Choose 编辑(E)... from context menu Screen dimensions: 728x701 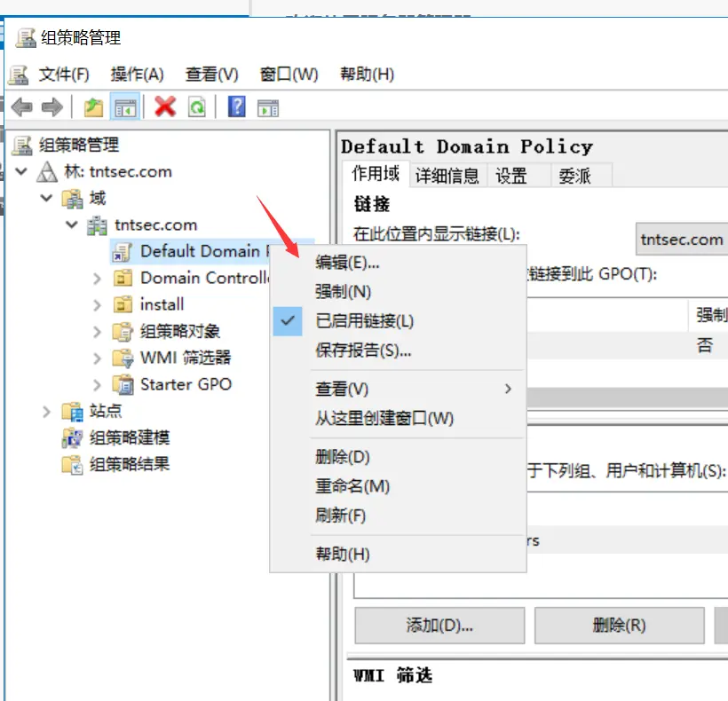pyautogui.click(x=398, y=263)
